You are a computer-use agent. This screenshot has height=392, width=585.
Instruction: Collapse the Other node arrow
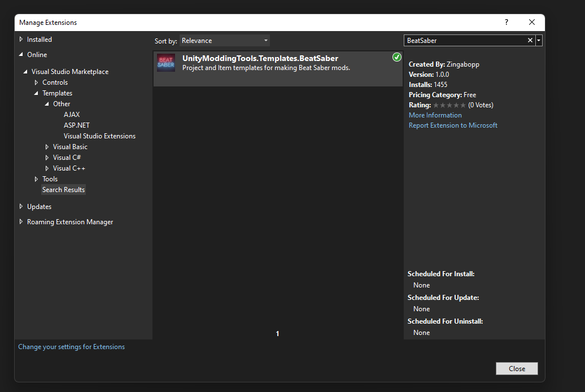47,104
